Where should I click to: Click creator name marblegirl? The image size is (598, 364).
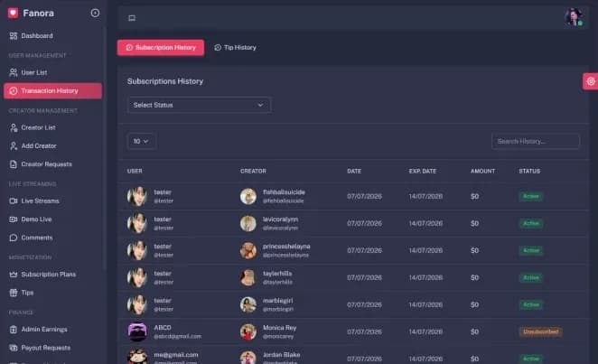click(x=278, y=301)
